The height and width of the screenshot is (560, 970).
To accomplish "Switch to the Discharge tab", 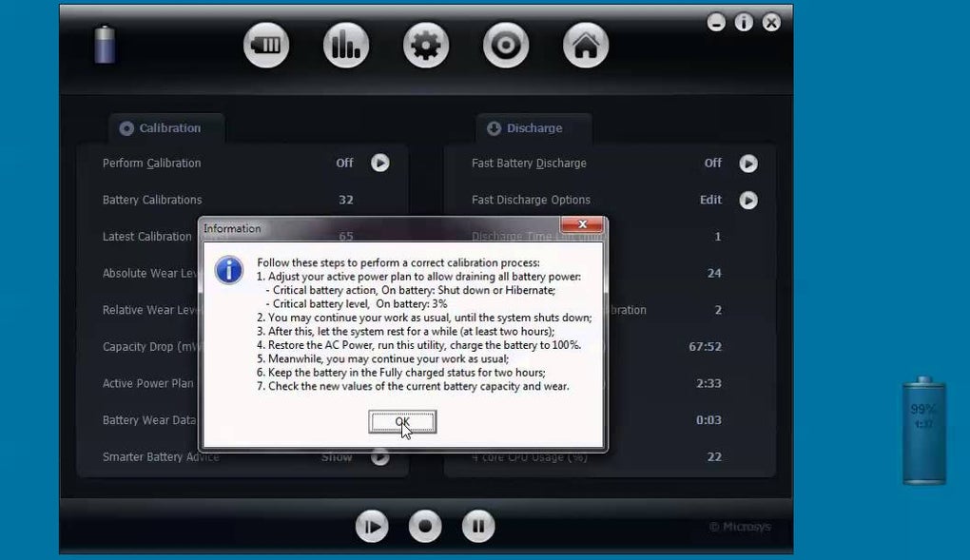I will coord(533,127).
